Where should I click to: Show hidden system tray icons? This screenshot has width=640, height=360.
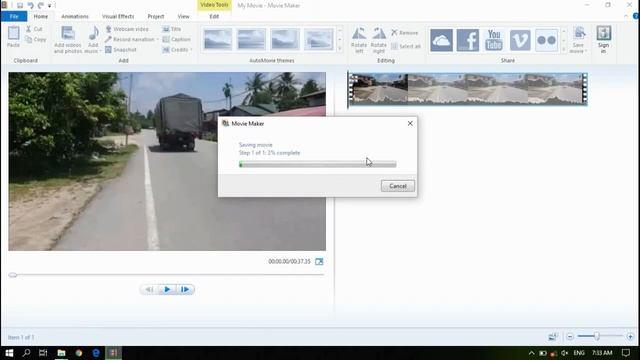click(x=531, y=353)
